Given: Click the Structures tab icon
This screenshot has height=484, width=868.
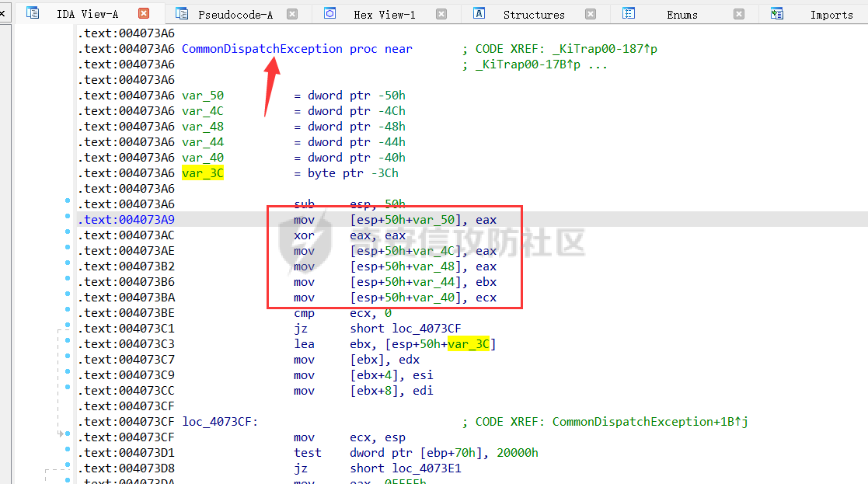Looking at the screenshot, I should tap(479, 13).
